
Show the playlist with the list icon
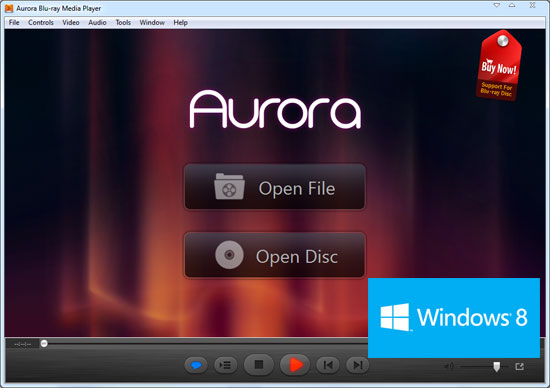[225, 365]
